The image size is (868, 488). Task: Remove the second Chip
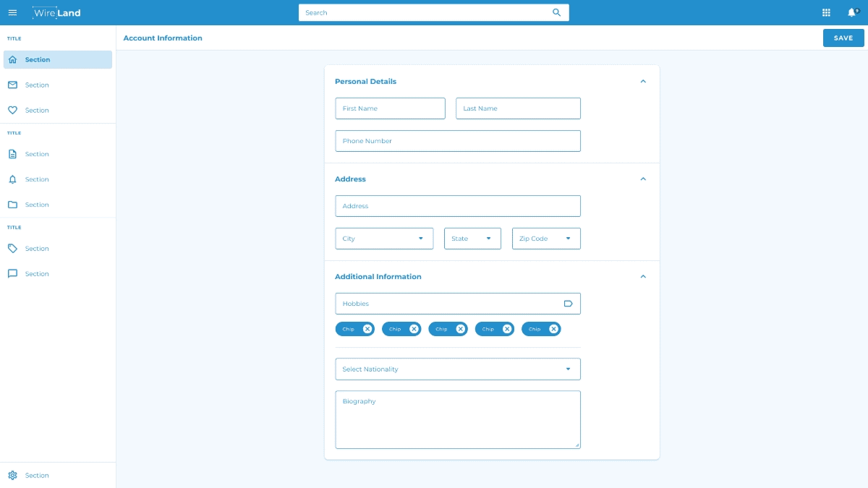[414, 329]
